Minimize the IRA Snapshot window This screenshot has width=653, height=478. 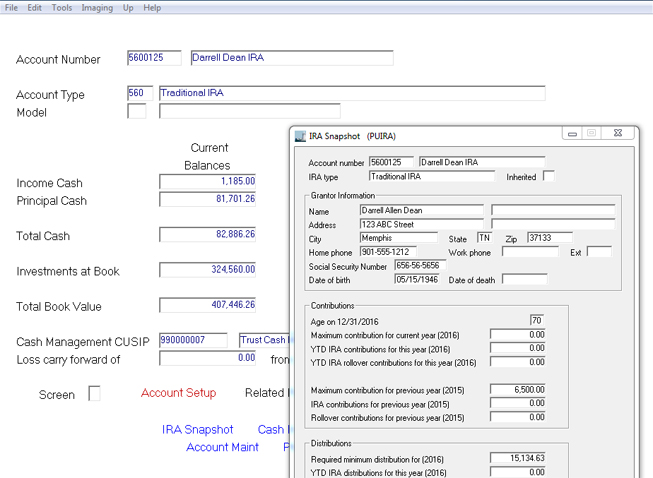coord(573,133)
